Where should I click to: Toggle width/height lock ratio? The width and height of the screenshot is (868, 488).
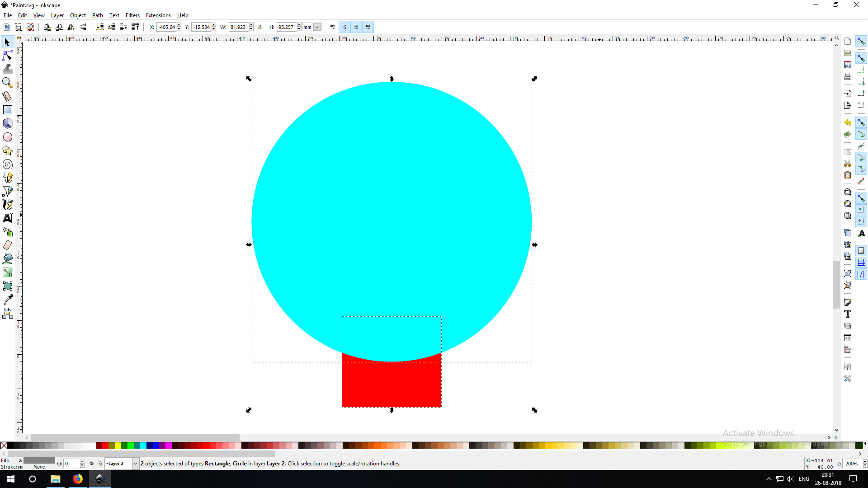(260, 27)
